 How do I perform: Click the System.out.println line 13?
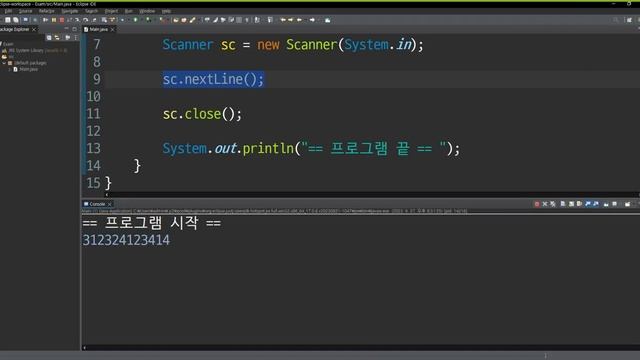click(x=311, y=148)
